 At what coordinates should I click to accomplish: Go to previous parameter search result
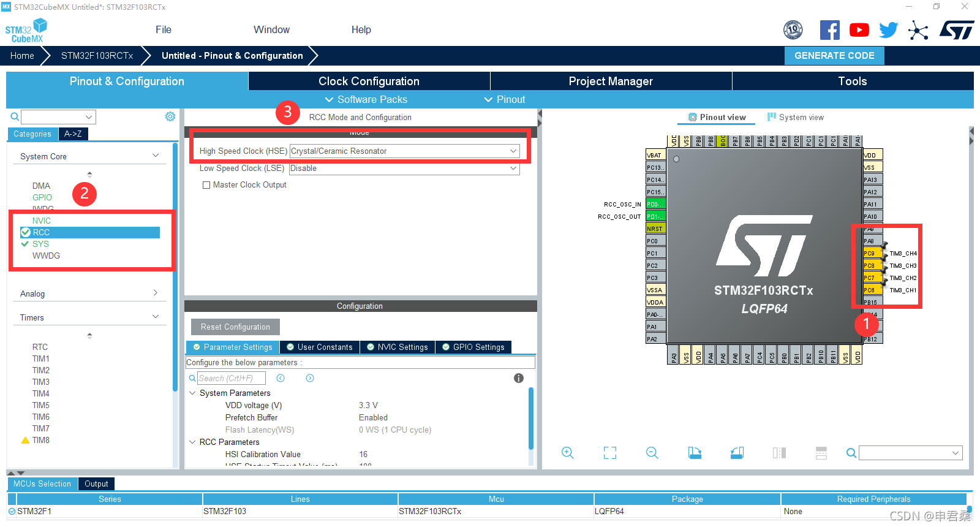tap(281, 378)
